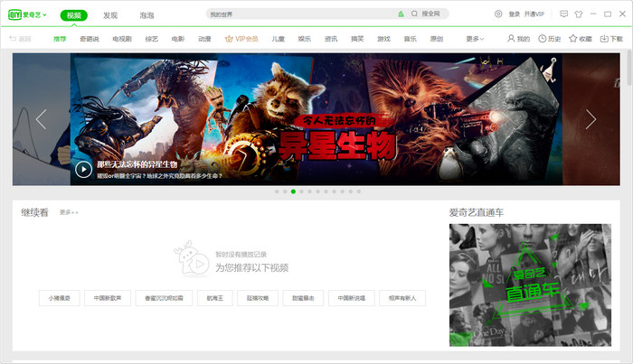Select the 搞笑 channel
The height and width of the screenshot is (364, 633).
357,39
